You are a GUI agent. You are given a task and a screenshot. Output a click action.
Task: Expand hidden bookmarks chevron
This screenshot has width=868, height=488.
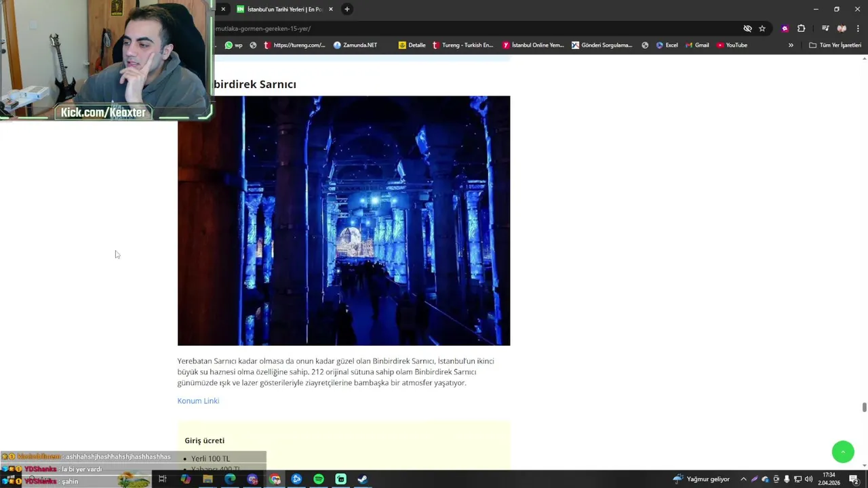(791, 45)
